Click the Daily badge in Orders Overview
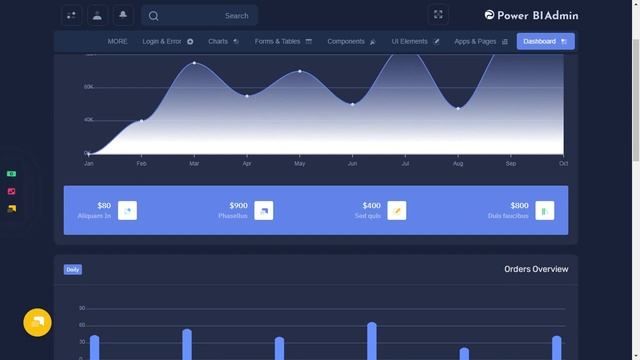The width and height of the screenshot is (640, 360). [x=73, y=269]
